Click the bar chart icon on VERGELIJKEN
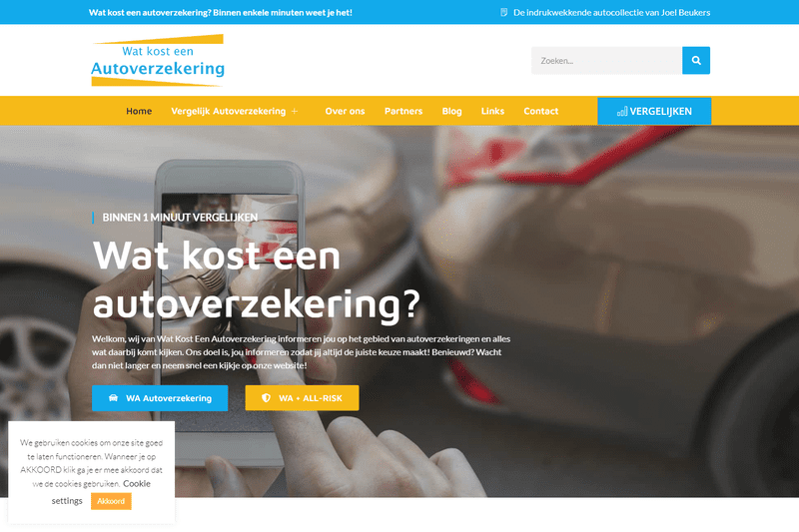Screen dimensions: 799x532 (621, 112)
